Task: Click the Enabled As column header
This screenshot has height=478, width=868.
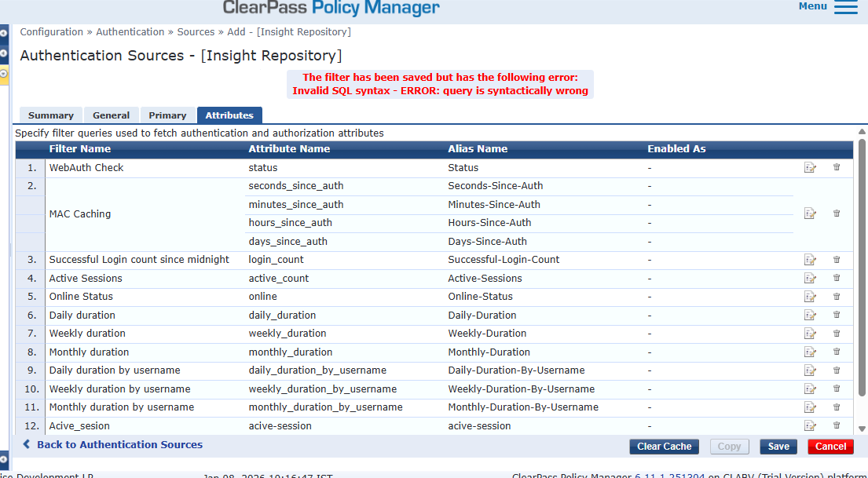Action: coord(676,149)
